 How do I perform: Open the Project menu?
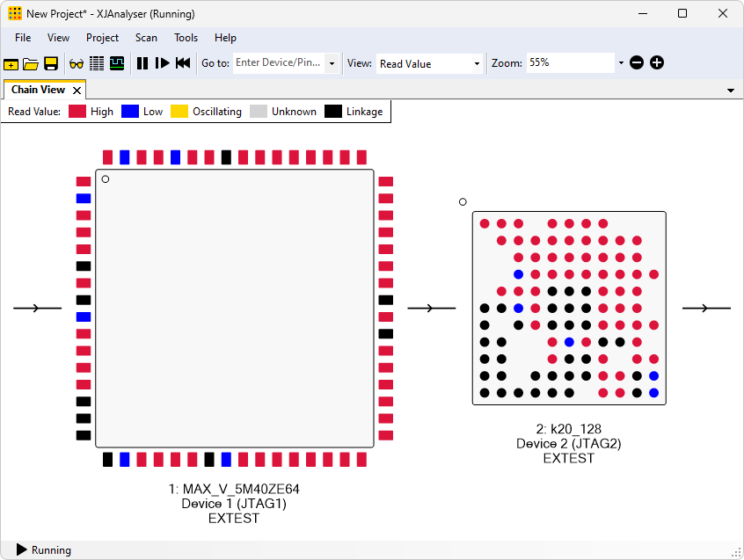pos(102,38)
